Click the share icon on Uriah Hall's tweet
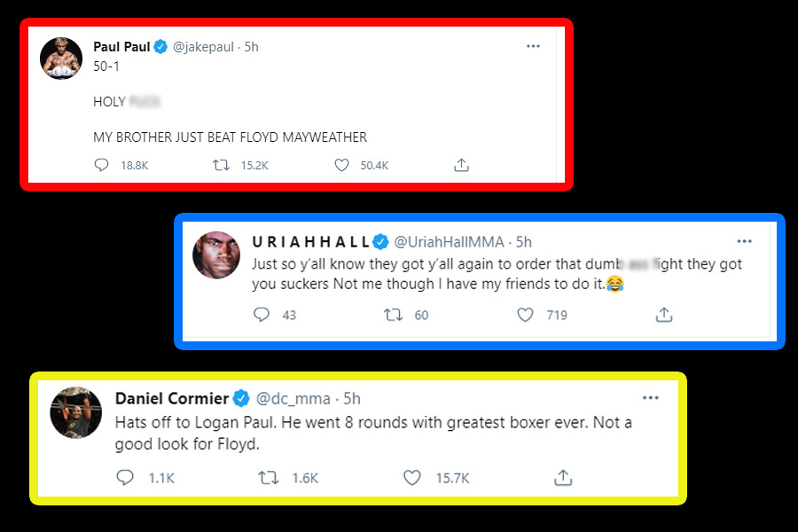 point(663,315)
